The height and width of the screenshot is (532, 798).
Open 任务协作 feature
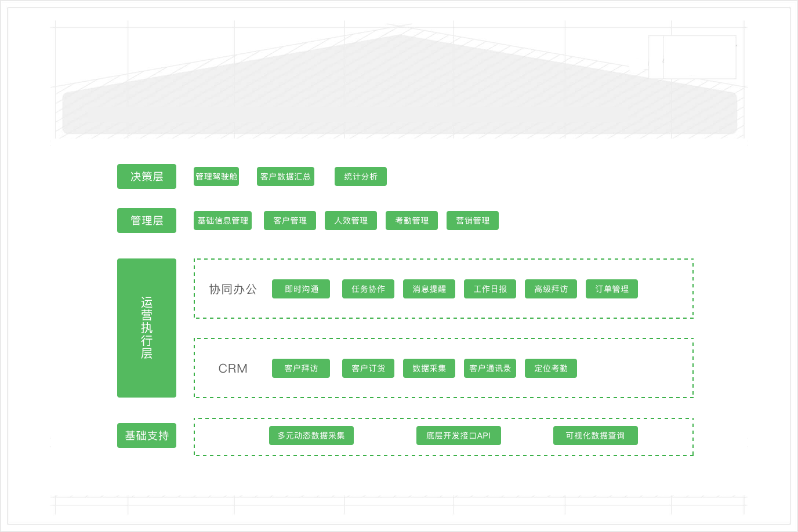368,289
